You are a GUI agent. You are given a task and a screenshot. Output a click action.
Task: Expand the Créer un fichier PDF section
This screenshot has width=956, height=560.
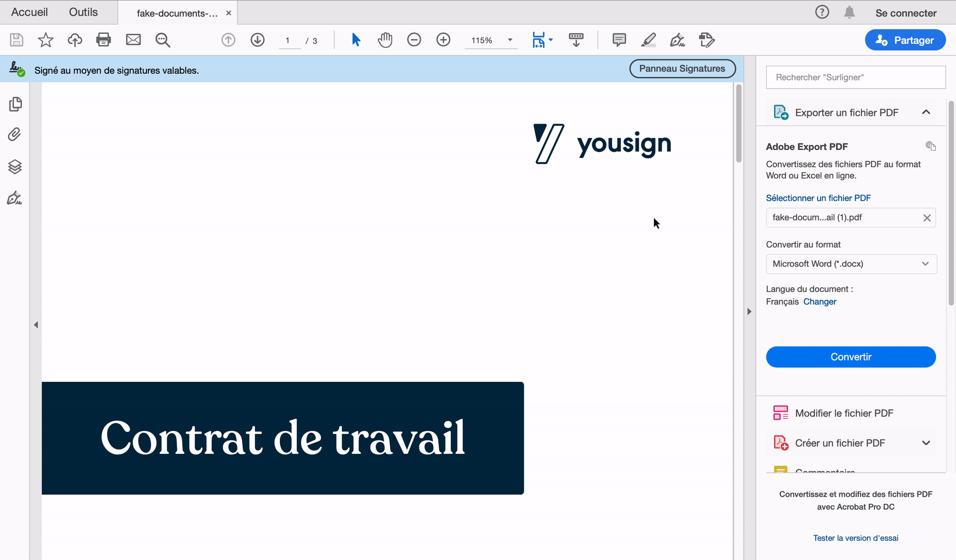[x=926, y=443]
